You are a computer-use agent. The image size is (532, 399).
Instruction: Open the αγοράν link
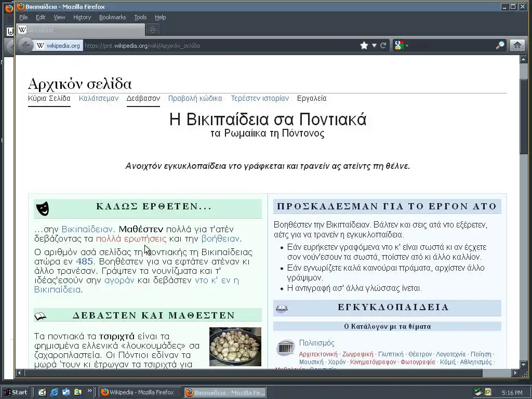[119, 281]
